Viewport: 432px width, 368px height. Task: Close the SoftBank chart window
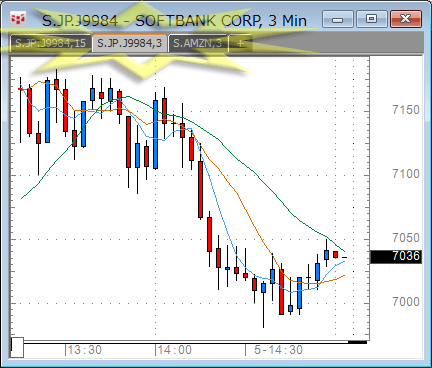tap(406, 19)
